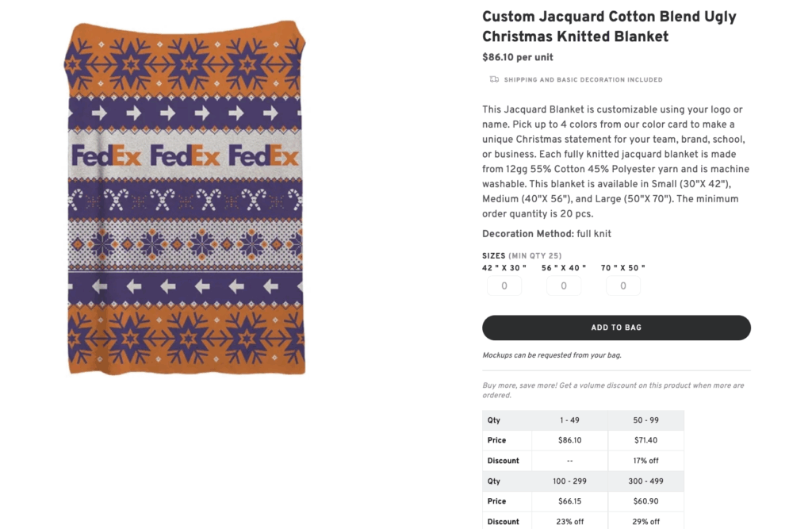The image size is (812, 529).
Task: Click the quantity field for 56" X 40" size
Action: 564,285
